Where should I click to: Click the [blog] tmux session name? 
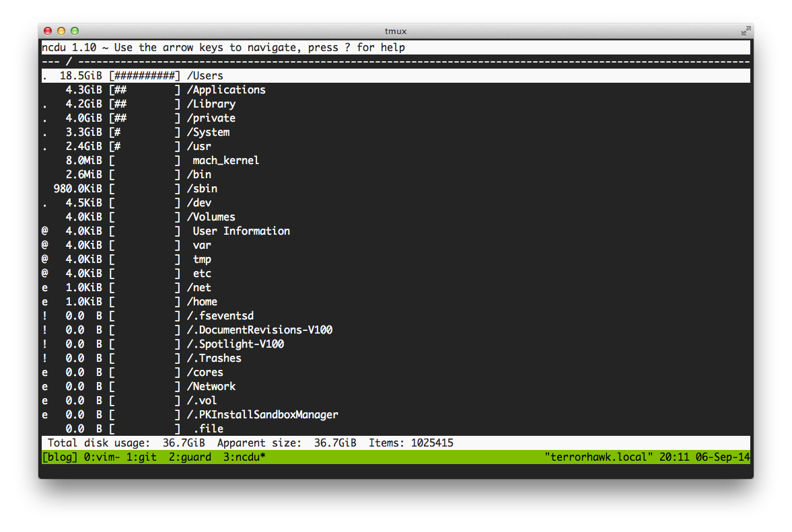[x=60, y=457]
